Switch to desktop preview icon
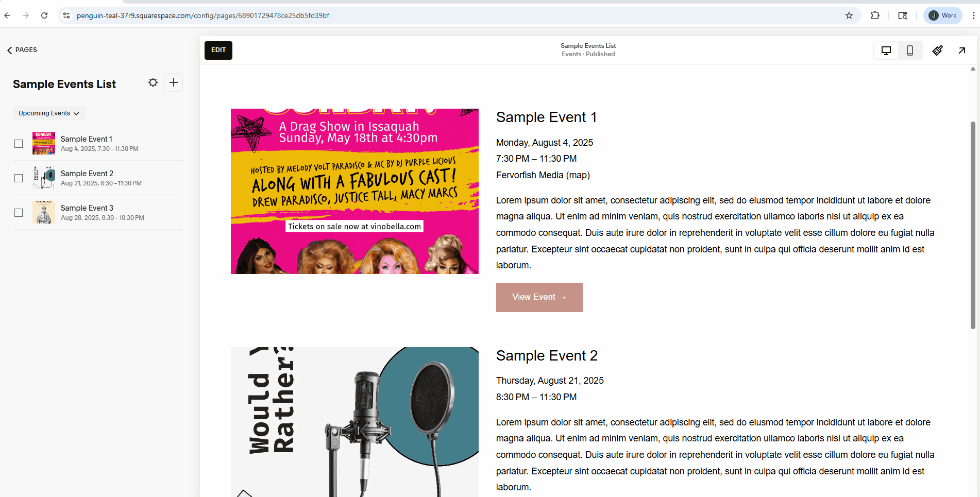The image size is (980, 497). 886,50
